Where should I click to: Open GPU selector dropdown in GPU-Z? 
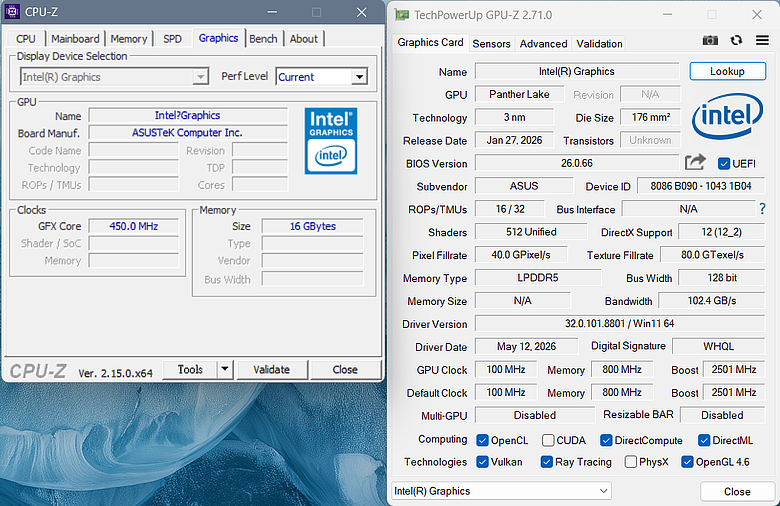501,491
